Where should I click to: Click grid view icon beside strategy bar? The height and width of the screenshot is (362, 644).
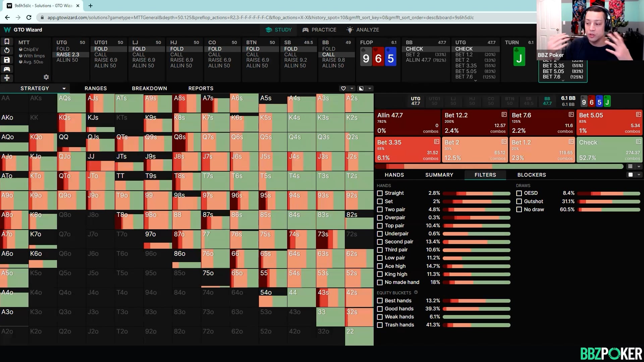coord(630,167)
